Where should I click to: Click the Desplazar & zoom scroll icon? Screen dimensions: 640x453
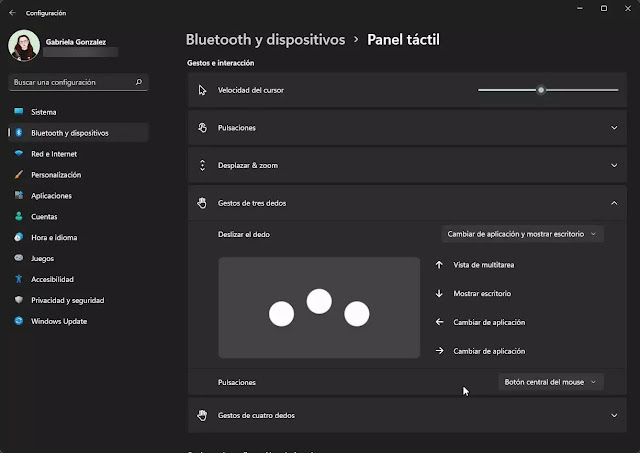tap(202, 165)
